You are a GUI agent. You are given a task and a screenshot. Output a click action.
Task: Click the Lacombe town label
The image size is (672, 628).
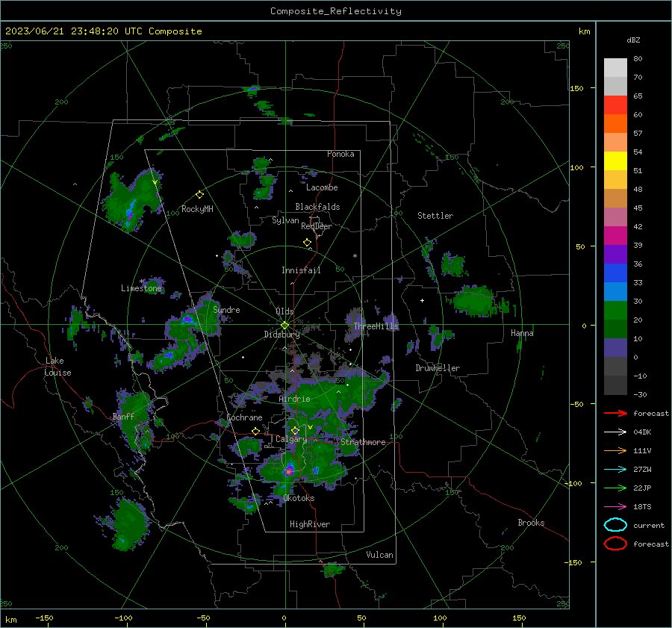coord(322,187)
